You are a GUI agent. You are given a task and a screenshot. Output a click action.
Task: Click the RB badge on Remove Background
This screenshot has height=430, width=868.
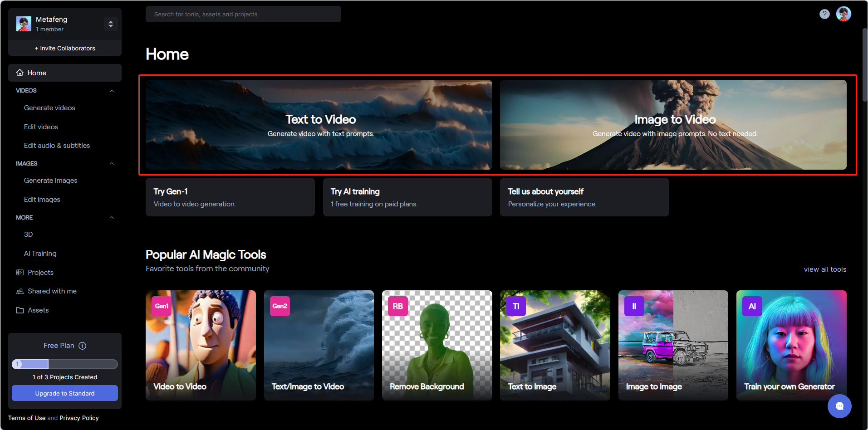[398, 306]
